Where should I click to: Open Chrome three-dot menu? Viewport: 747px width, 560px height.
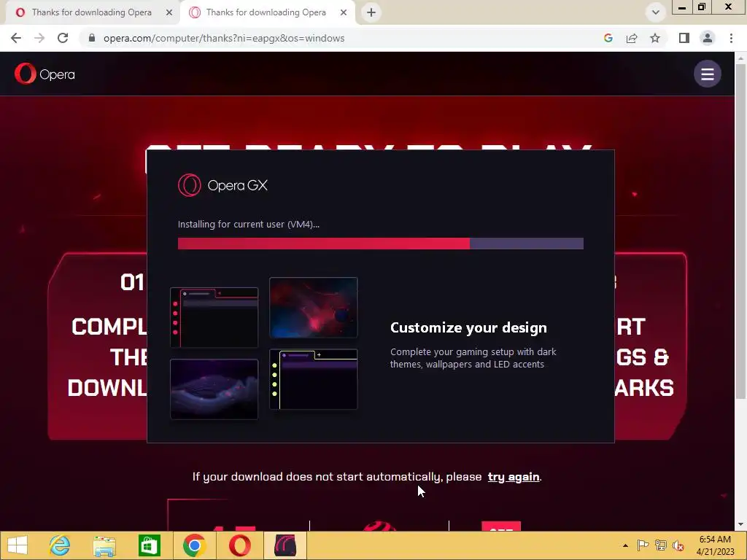point(731,38)
